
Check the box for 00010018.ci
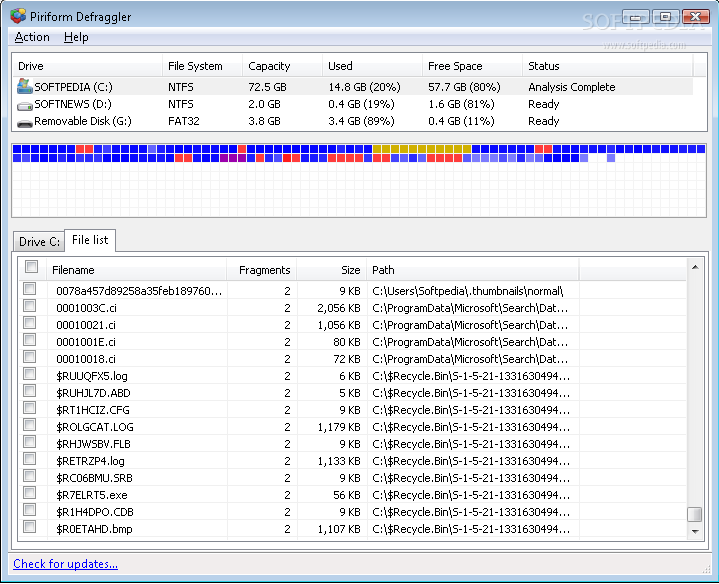pyautogui.click(x=30, y=356)
